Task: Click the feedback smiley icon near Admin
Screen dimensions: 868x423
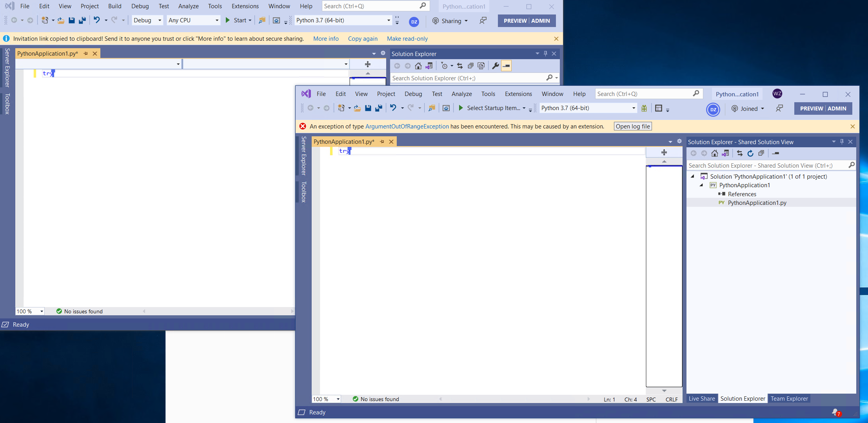Action: click(779, 108)
